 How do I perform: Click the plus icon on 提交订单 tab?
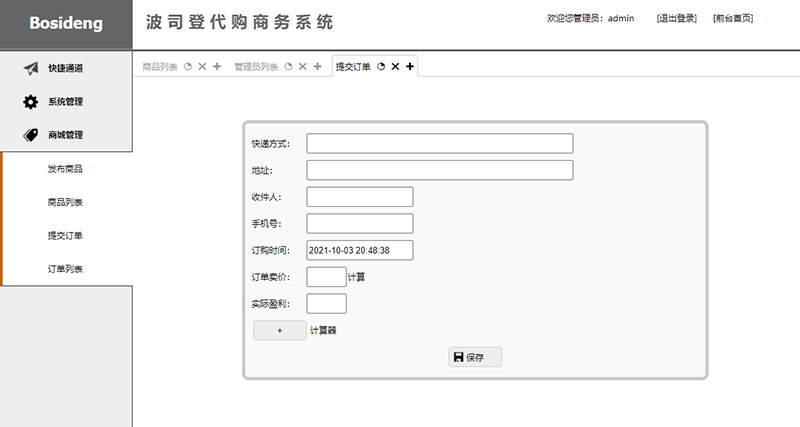pos(410,67)
